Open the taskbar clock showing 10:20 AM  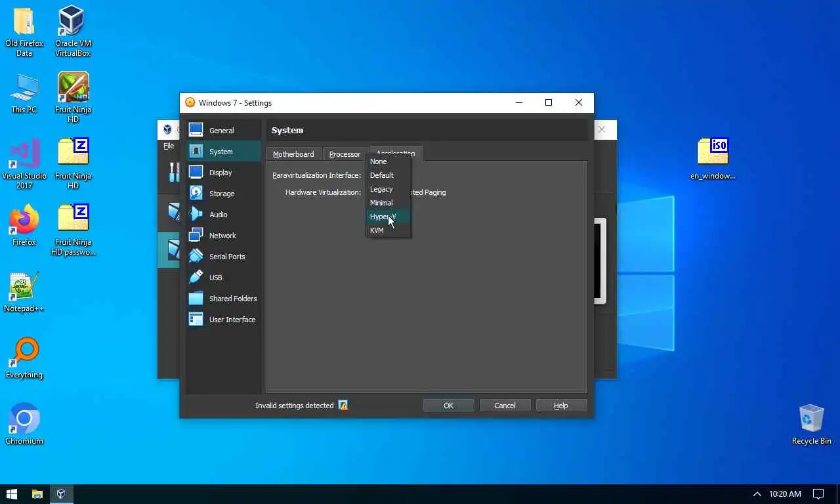(785, 493)
